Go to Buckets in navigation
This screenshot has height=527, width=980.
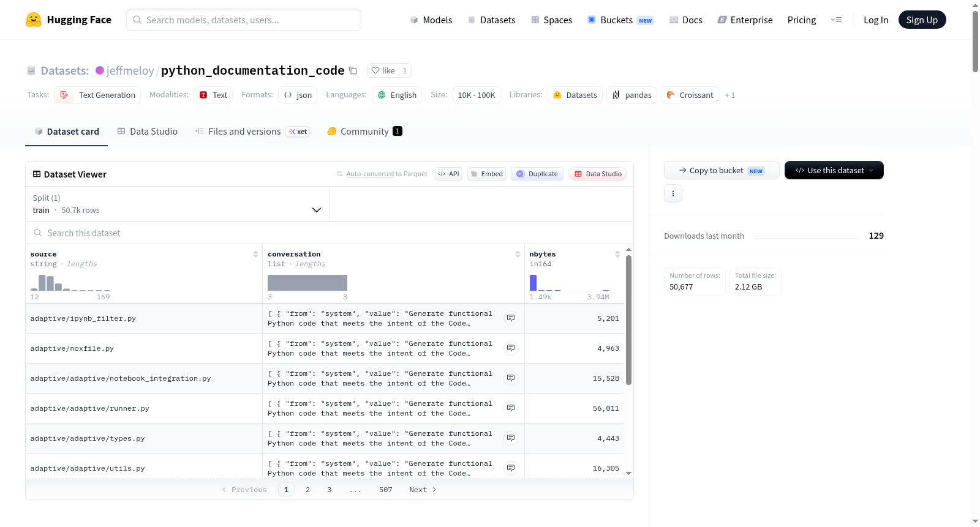(620, 20)
